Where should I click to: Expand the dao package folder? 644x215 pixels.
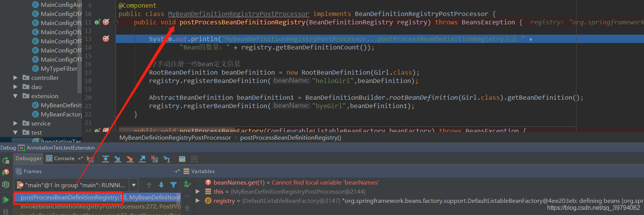click(15, 87)
